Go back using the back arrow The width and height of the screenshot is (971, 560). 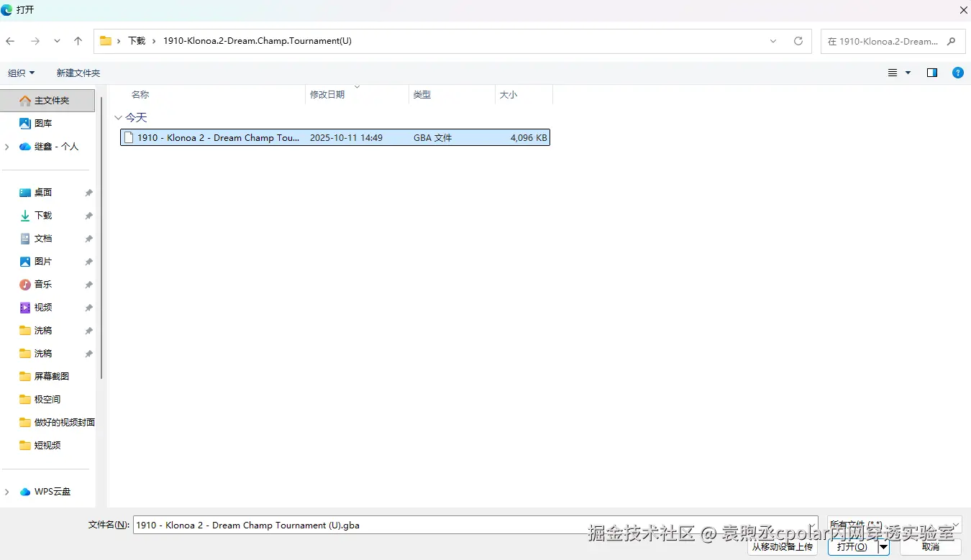pos(11,41)
